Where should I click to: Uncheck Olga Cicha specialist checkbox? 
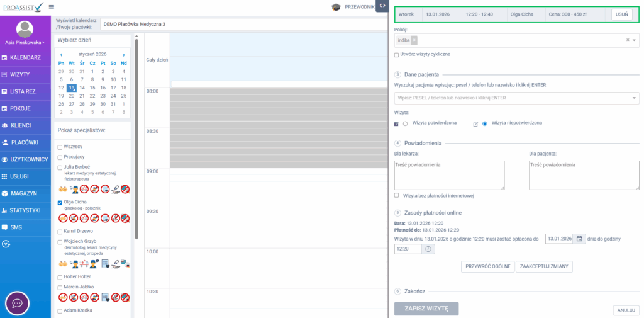point(60,202)
